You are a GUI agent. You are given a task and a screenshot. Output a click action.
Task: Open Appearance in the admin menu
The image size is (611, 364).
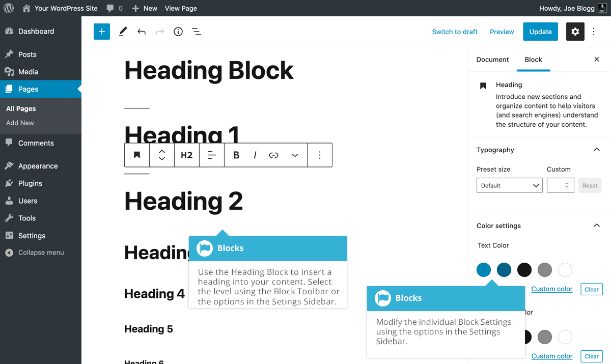(x=38, y=166)
